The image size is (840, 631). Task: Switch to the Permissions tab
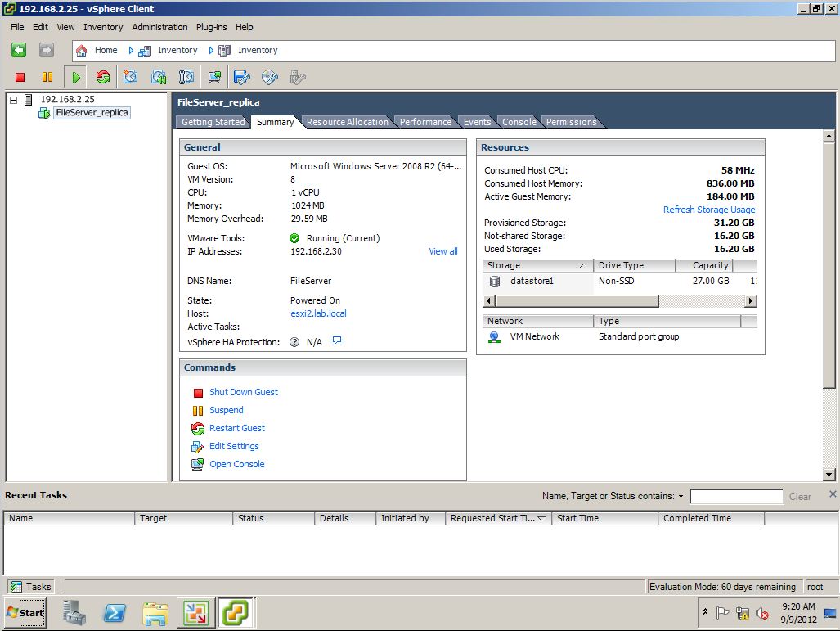tap(571, 122)
